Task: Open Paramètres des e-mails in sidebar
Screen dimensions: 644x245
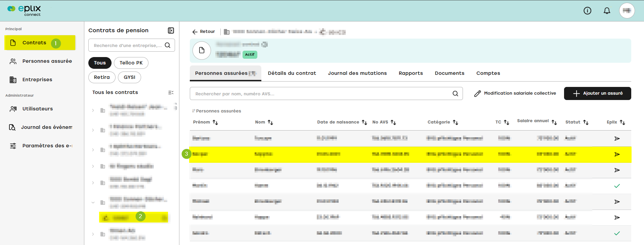Action: pos(40,146)
